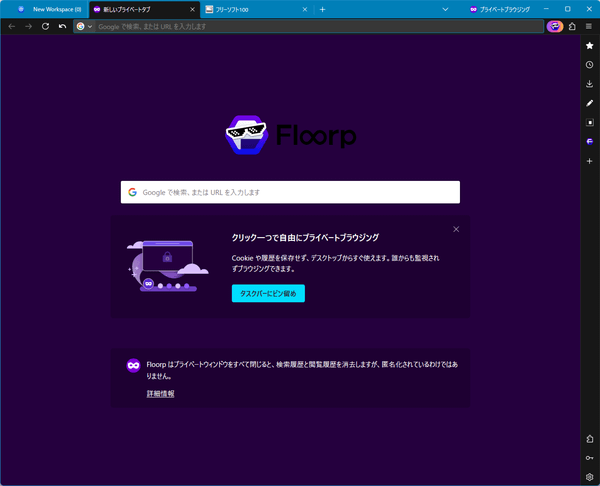Viewport: 600px width, 486px height.
Task: Open sidebar settings gear
Action: pyautogui.click(x=590, y=477)
